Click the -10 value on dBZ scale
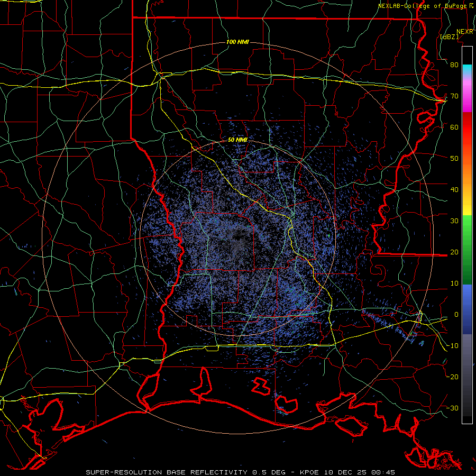This screenshot has width=476, height=476. click(452, 346)
